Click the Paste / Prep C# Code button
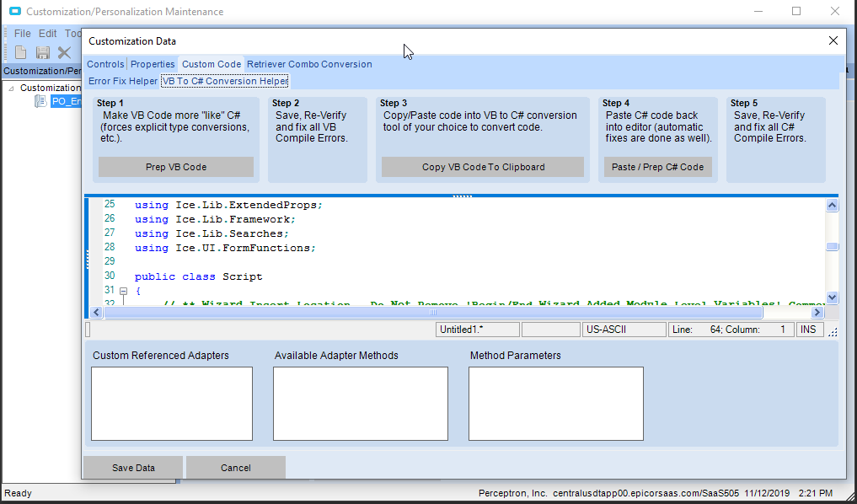The width and height of the screenshot is (857, 504). coord(657,167)
